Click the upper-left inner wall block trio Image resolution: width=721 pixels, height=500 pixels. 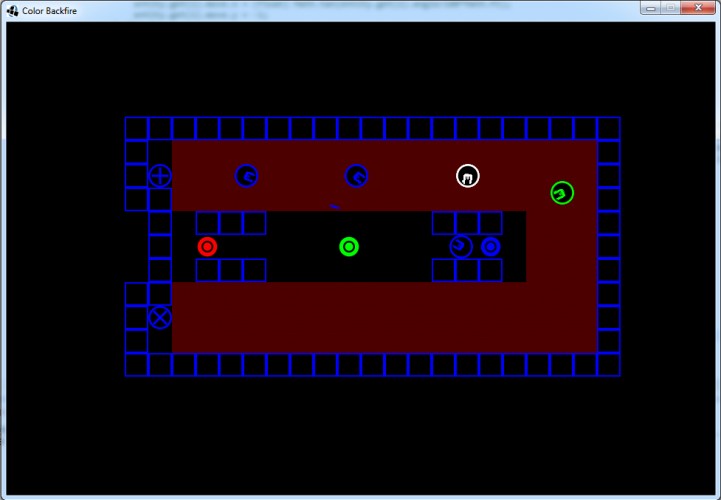(x=231, y=223)
